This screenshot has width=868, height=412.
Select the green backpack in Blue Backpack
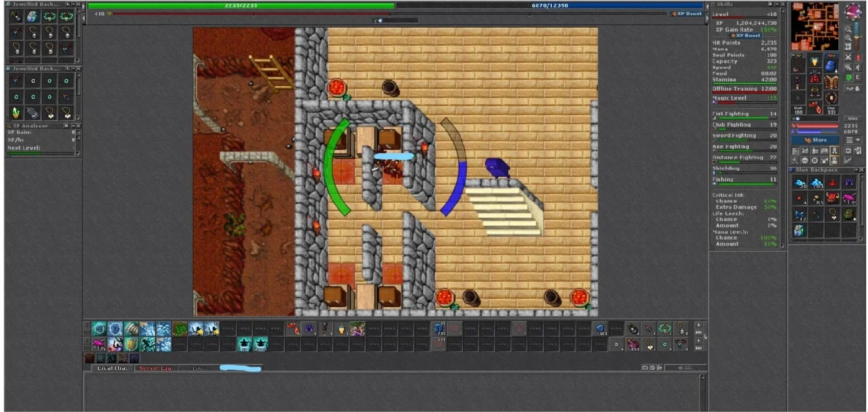click(x=849, y=214)
